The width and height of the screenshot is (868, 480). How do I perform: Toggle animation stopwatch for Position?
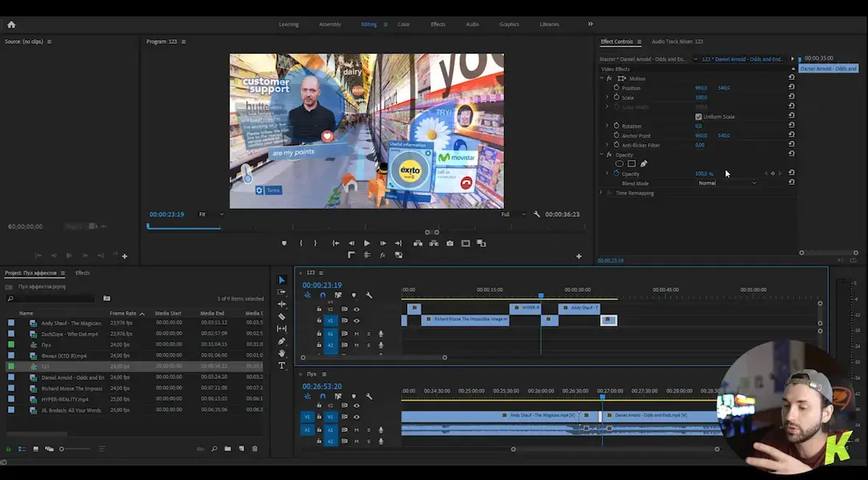click(616, 87)
